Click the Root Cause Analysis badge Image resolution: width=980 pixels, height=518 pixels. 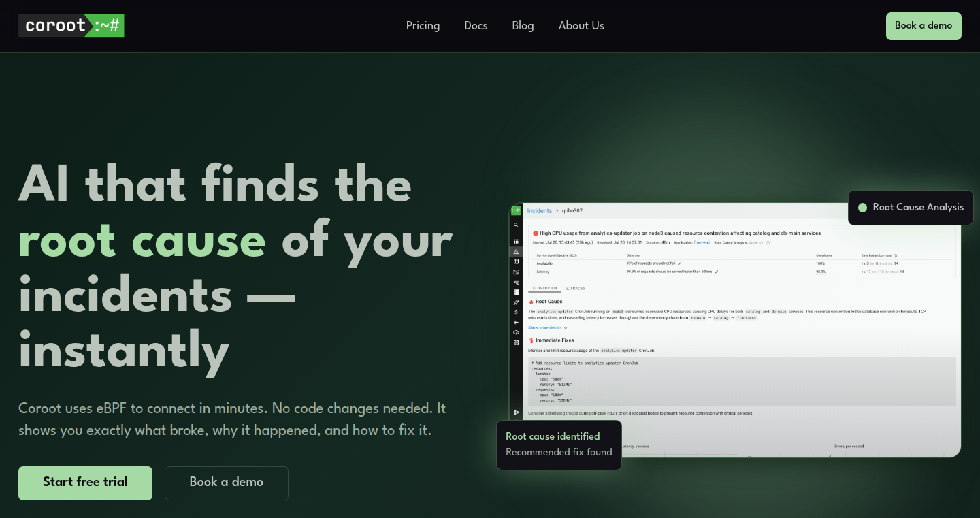point(911,208)
